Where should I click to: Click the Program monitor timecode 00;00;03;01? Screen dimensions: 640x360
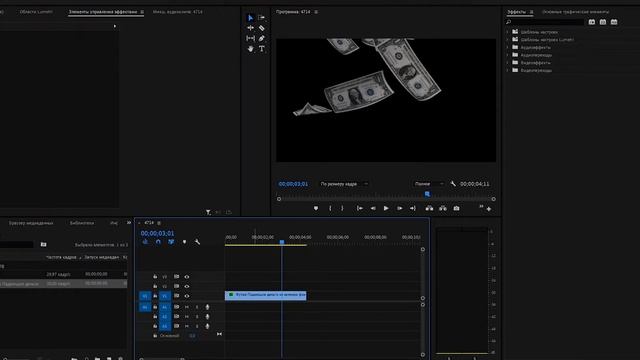click(293, 184)
